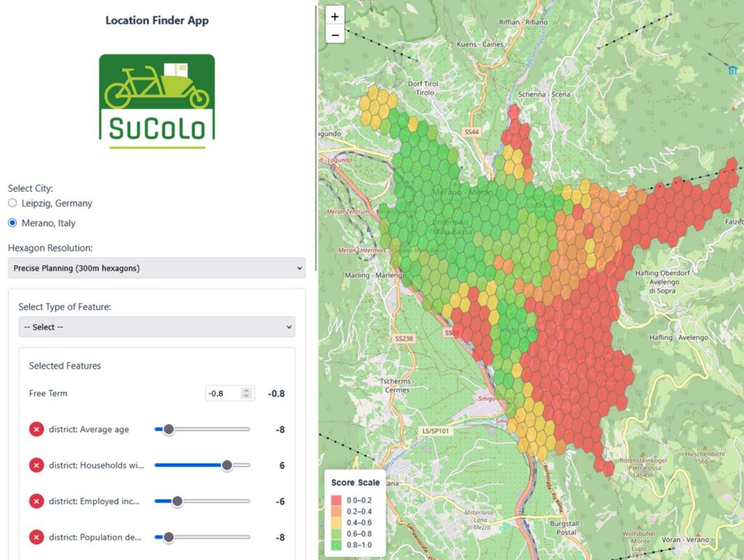
Task: Select the Merano, Italy radio button
Action: click(x=12, y=222)
